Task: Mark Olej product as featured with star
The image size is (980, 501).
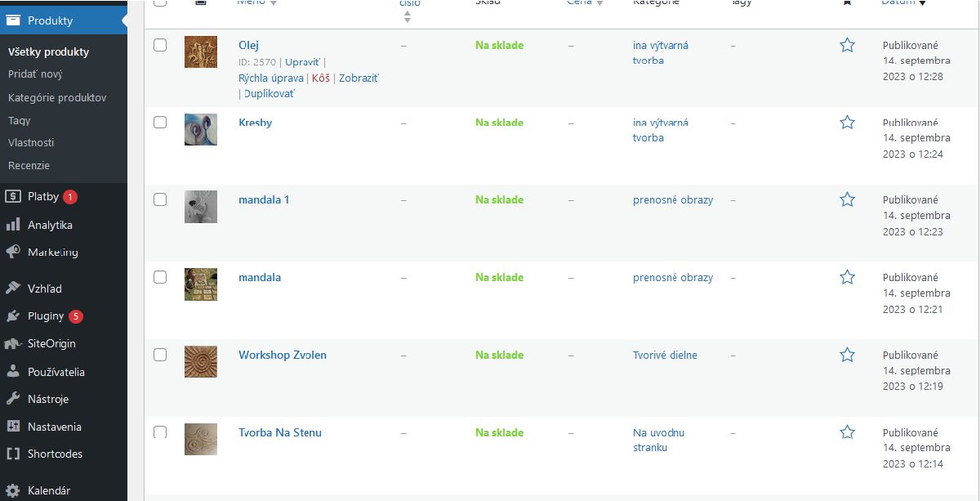Action: [847, 45]
